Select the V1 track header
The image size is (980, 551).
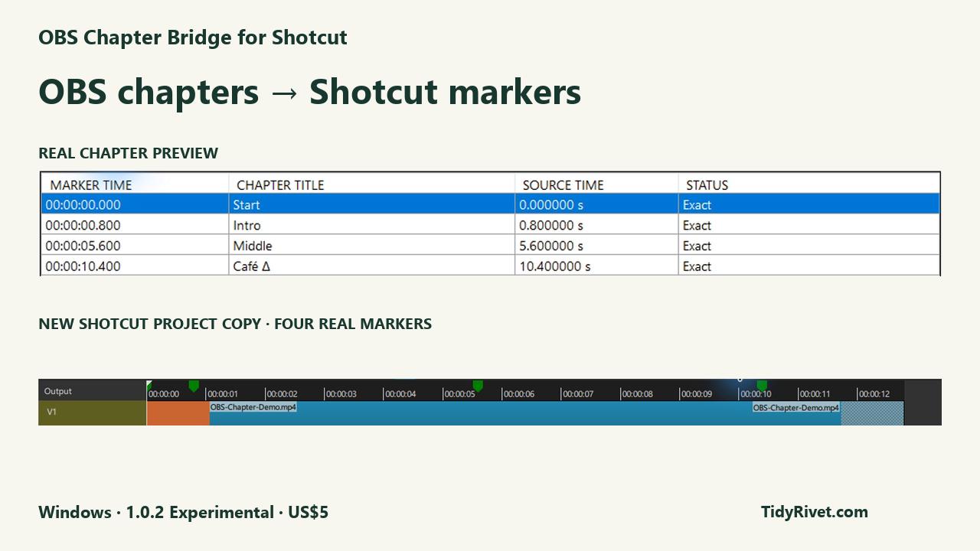coord(92,412)
